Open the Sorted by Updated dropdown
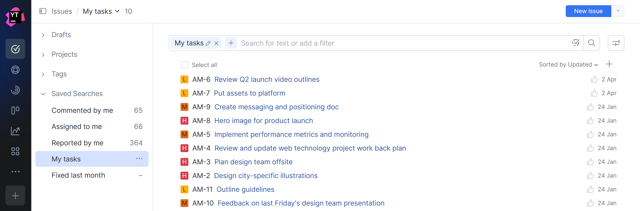The image size is (644, 211). pos(568,64)
